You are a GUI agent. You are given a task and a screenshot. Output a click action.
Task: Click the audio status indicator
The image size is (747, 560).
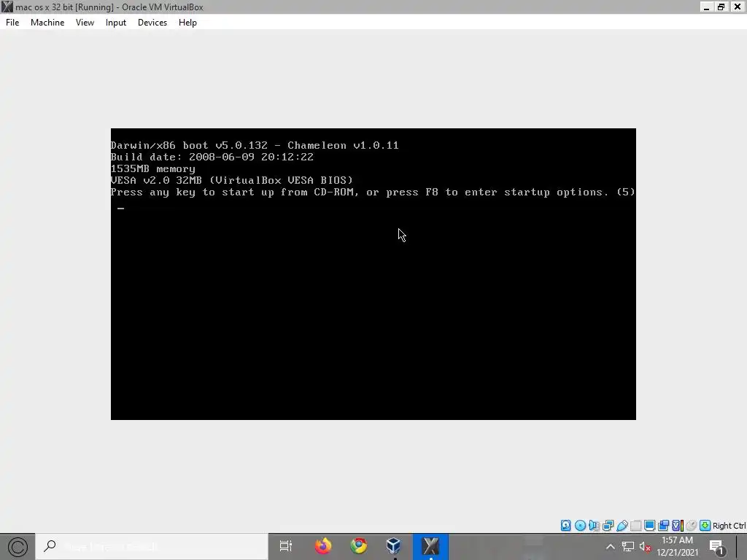tap(594, 525)
